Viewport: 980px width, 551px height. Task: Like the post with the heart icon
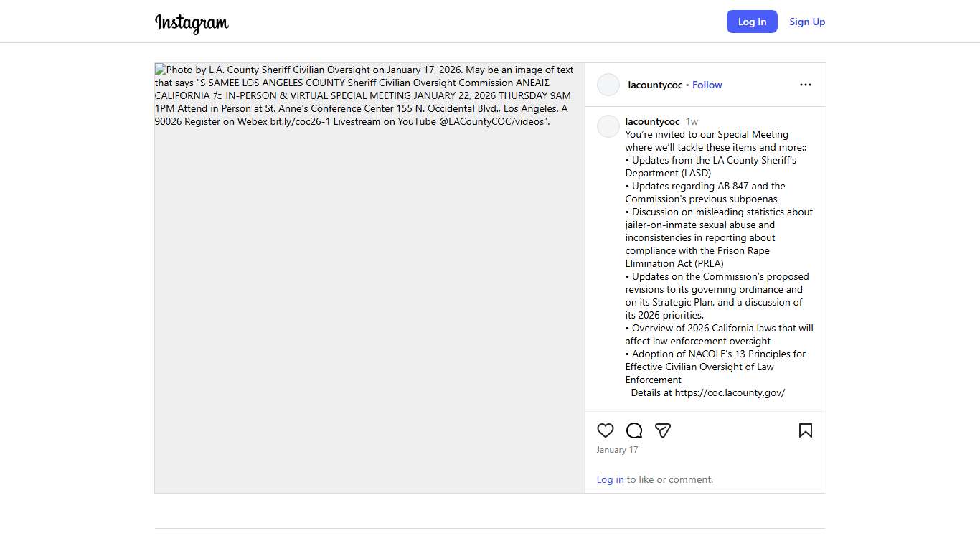click(x=606, y=430)
